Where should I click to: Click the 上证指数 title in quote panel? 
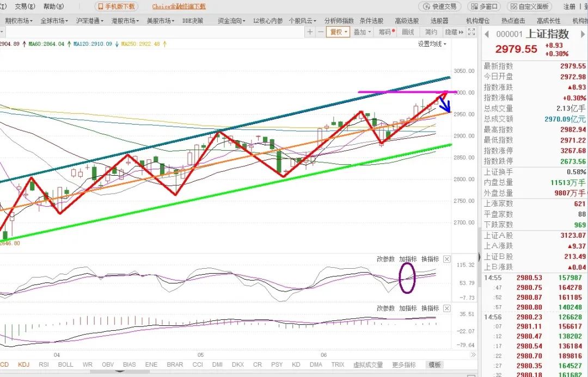pos(548,34)
